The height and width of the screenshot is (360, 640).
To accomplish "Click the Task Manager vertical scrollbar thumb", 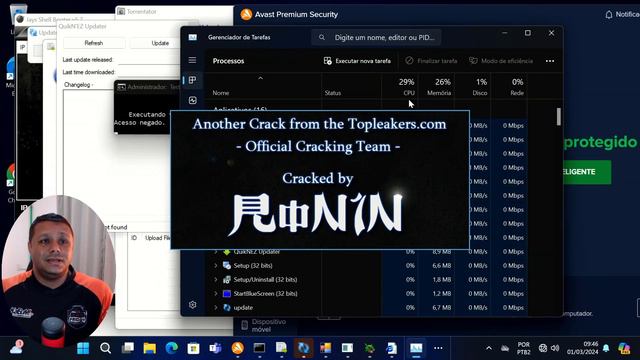I will (558, 117).
